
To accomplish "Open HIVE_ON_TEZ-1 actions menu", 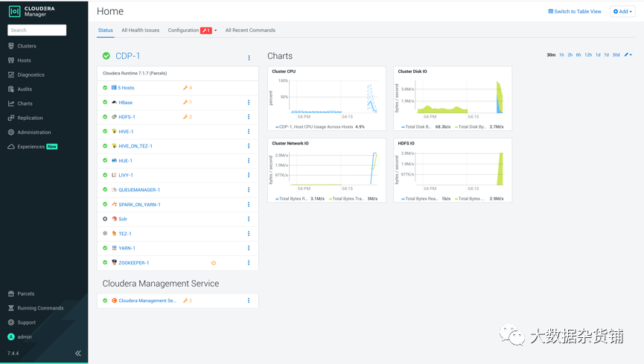I will point(249,146).
